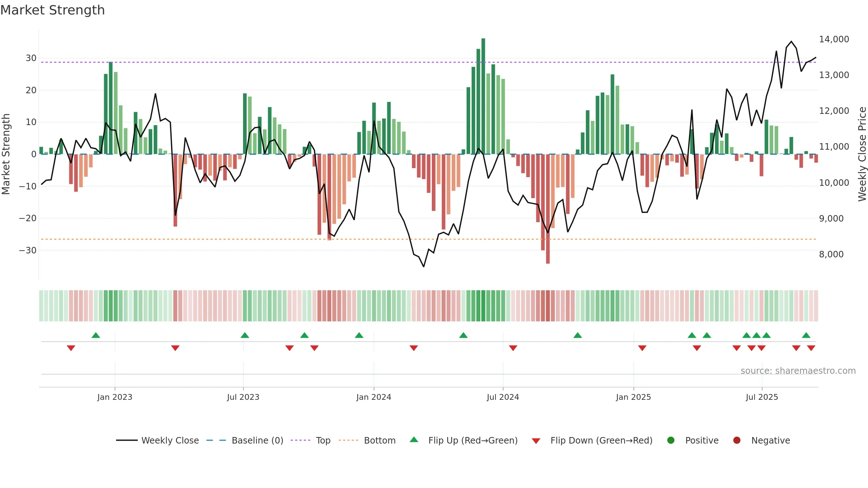Toggle 'Flip Up (Red→Green)' legend label

pyautogui.click(x=473, y=440)
